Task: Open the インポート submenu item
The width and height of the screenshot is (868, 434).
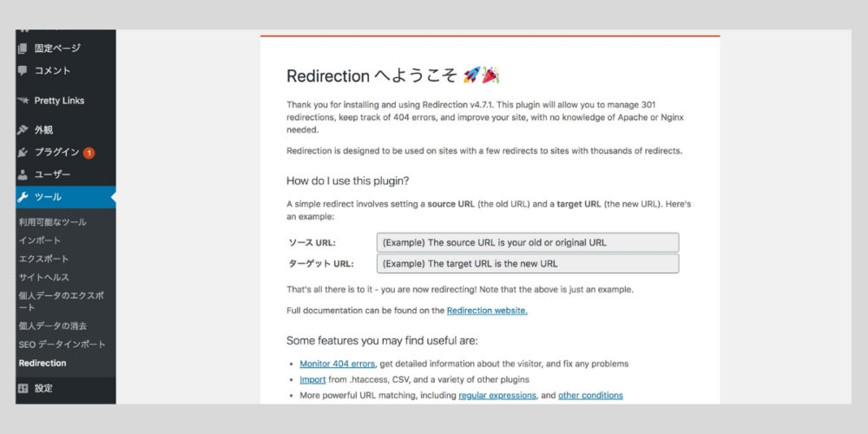Action: coord(40,240)
